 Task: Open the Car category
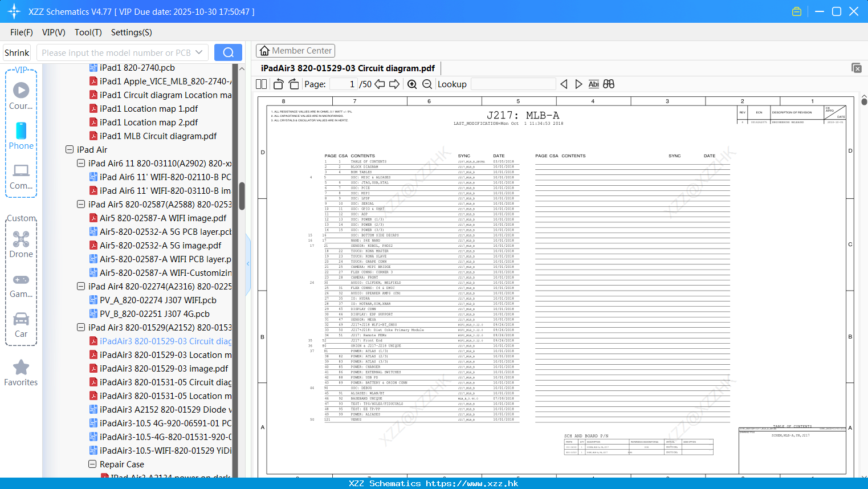coord(21,325)
